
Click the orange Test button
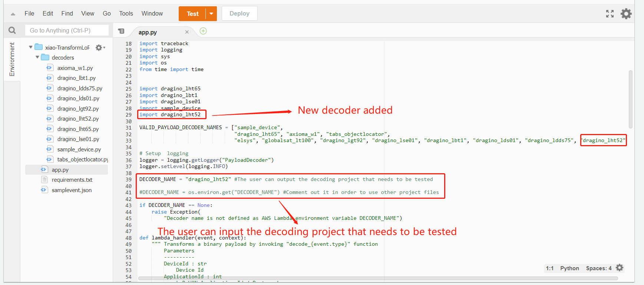pyautogui.click(x=192, y=14)
